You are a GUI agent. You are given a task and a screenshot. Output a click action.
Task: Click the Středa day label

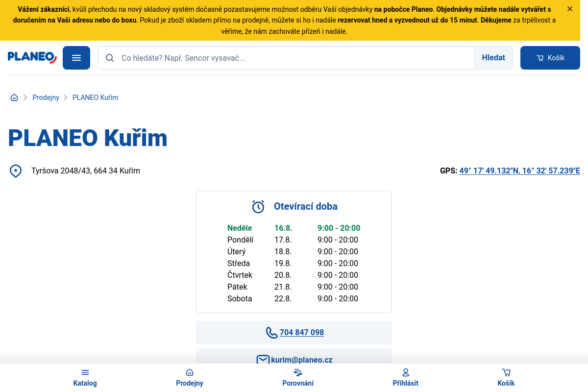(x=239, y=263)
